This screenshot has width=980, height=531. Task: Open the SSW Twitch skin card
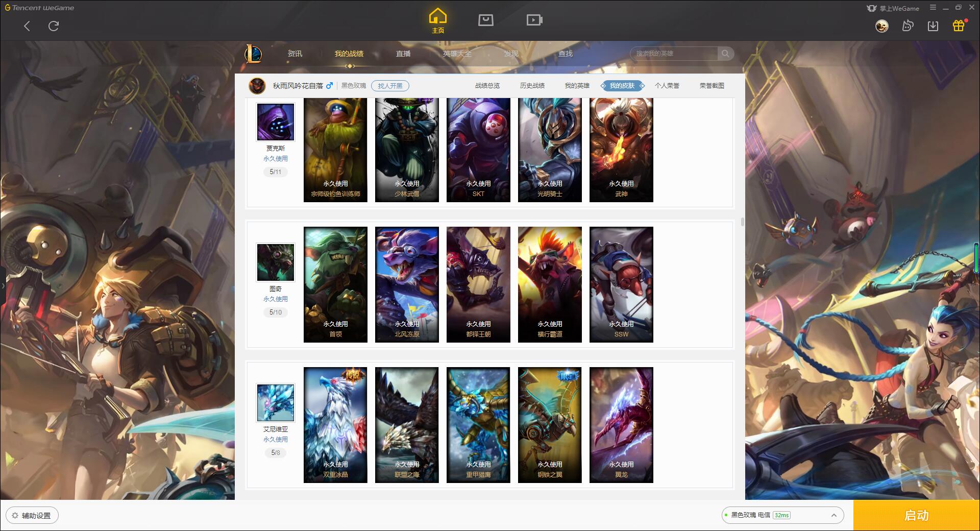click(x=621, y=284)
